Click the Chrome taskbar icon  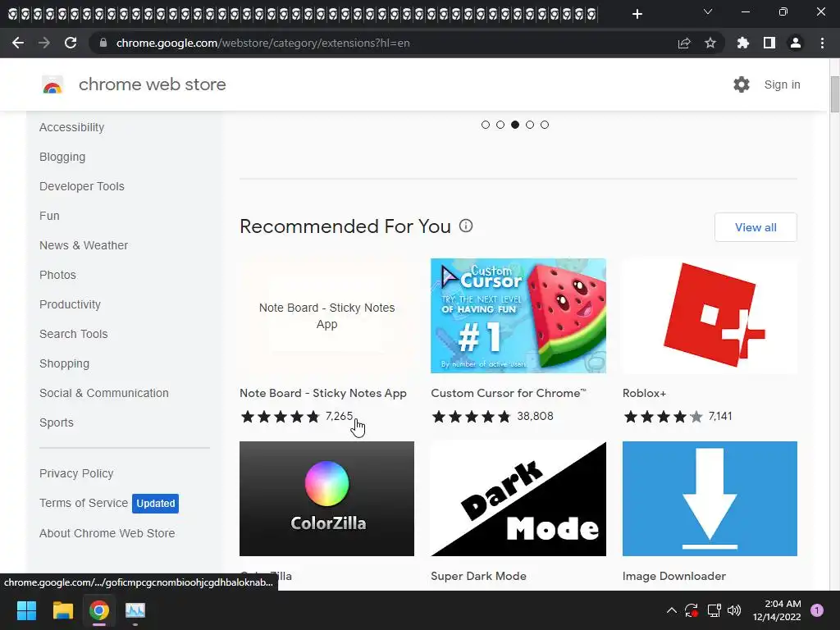(x=99, y=610)
